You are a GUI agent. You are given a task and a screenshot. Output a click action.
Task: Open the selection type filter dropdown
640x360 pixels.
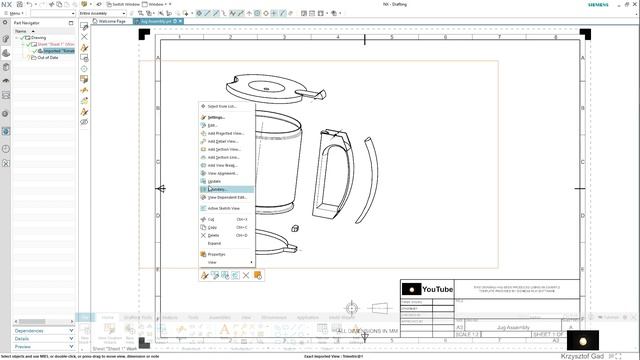(x=53, y=13)
